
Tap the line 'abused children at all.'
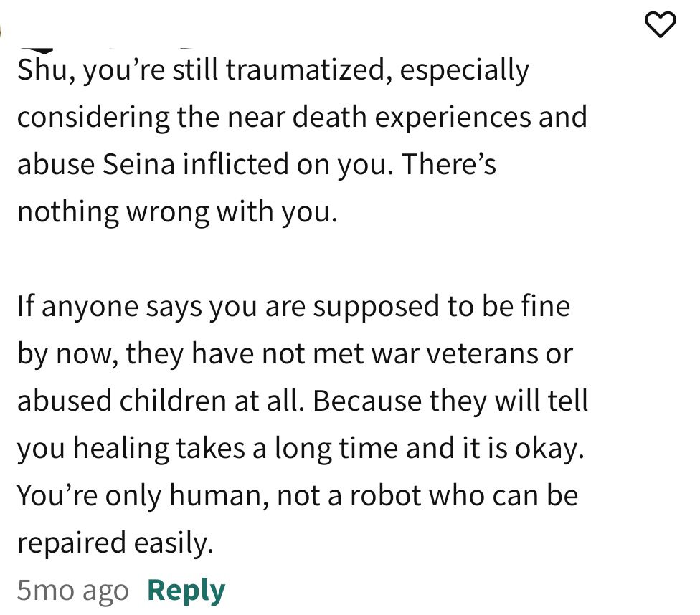(x=161, y=401)
